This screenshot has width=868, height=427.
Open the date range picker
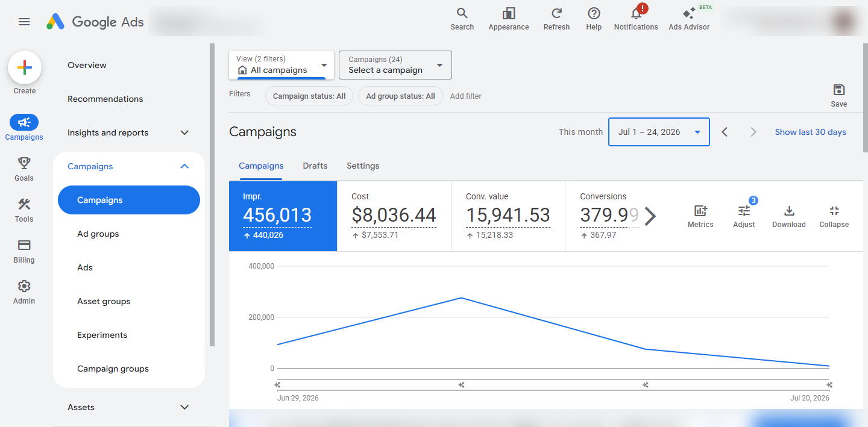(659, 132)
